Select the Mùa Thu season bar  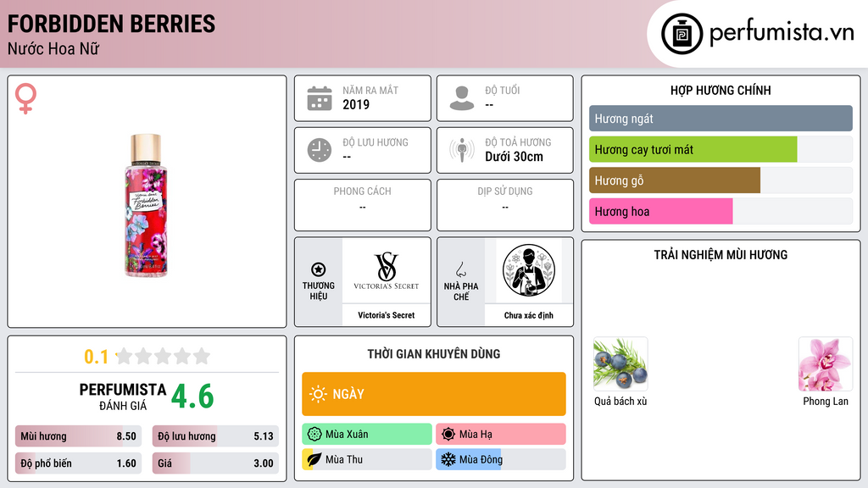(x=367, y=459)
